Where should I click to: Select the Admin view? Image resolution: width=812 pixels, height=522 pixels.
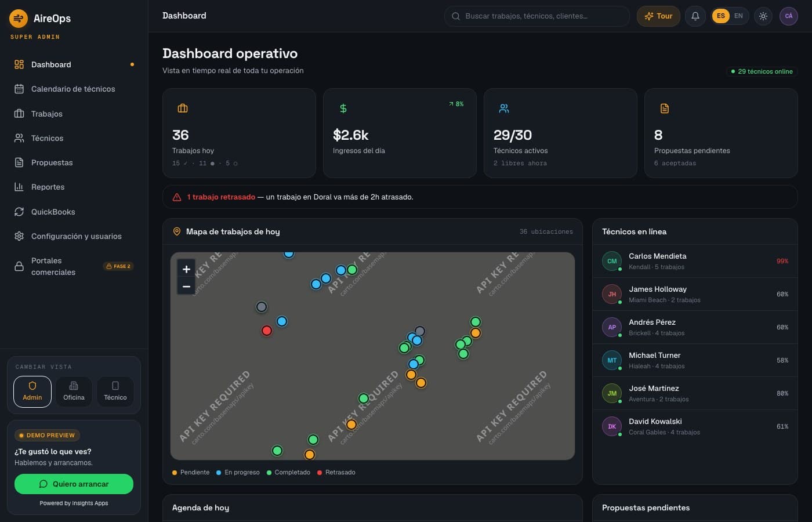pos(32,391)
